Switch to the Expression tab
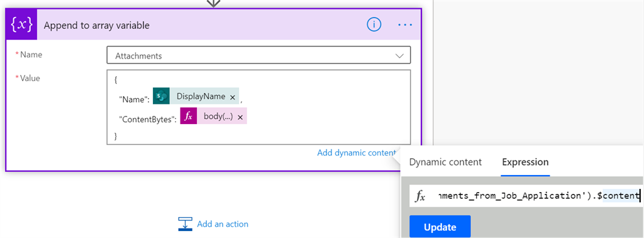The height and width of the screenshot is (238, 644). click(525, 162)
